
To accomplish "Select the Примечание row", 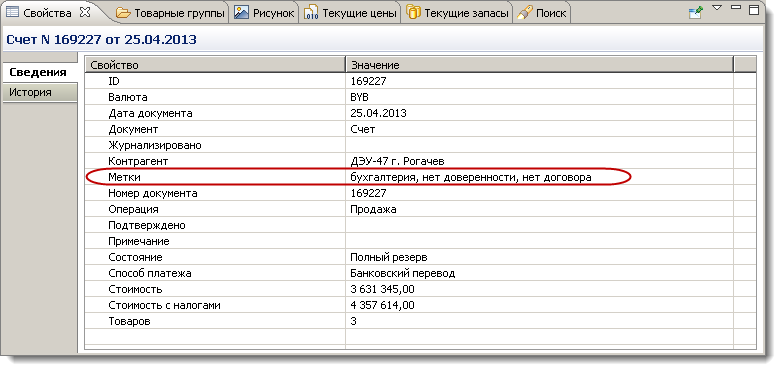I will [420, 241].
